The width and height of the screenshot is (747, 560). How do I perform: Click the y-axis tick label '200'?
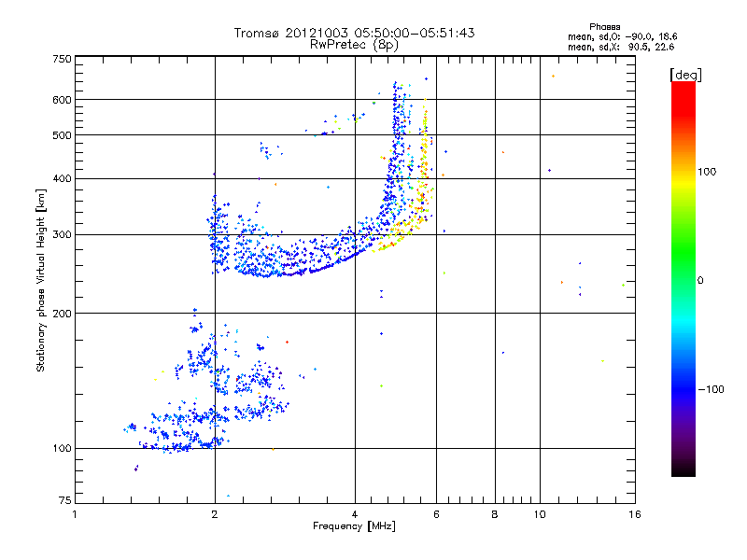click(x=62, y=314)
